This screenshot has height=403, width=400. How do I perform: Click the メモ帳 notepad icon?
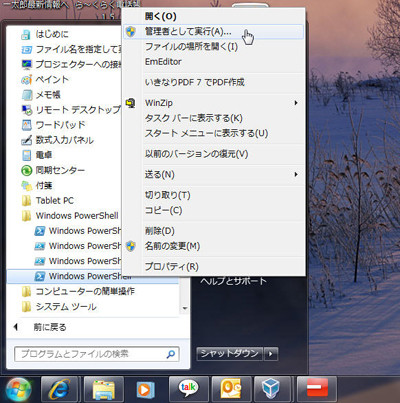coord(26,95)
